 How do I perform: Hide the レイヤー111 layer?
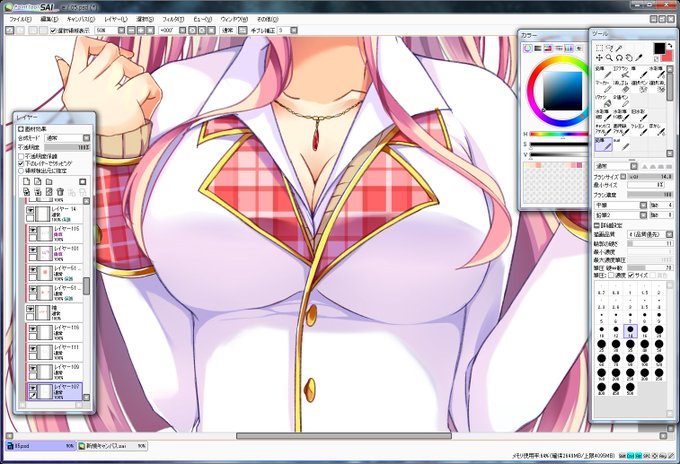(x=33, y=348)
